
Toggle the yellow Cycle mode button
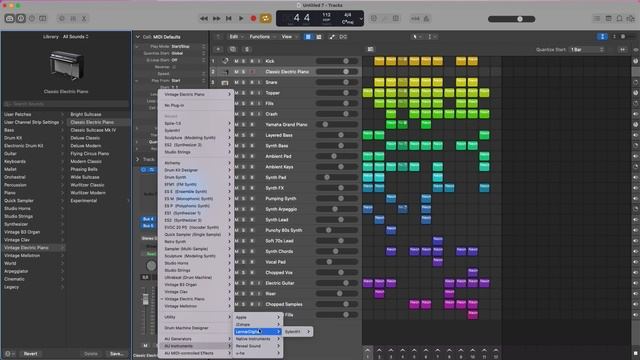click(266, 19)
